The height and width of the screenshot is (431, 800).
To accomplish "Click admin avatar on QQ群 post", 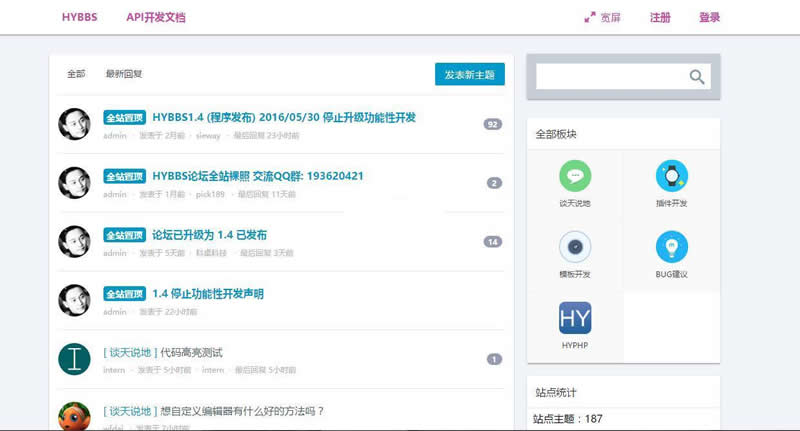I will coord(74,183).
